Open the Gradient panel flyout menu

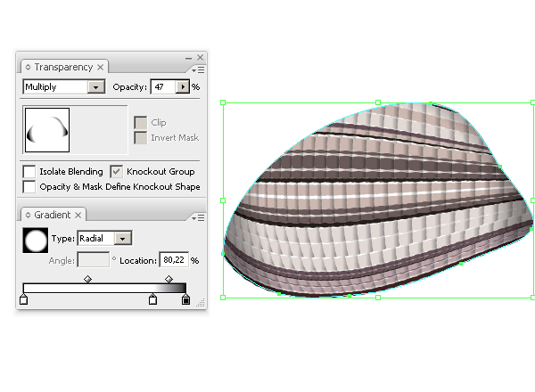[x=198, y=217]
